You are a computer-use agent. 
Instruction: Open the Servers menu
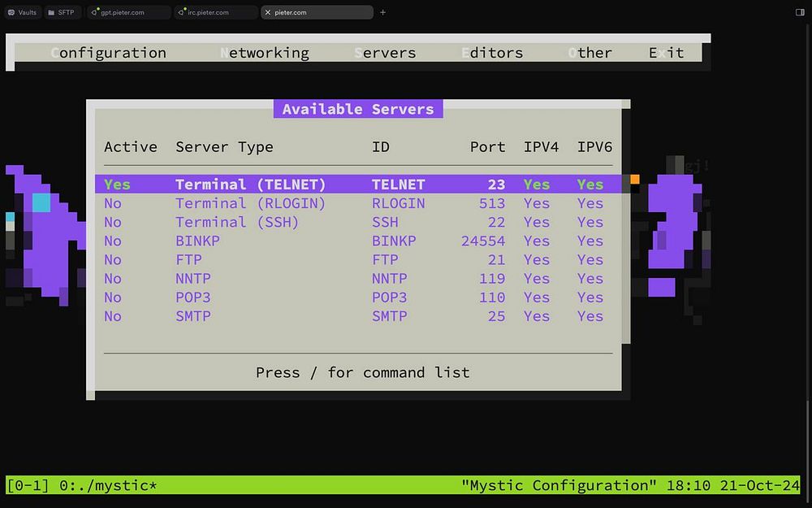pos(385,53)
